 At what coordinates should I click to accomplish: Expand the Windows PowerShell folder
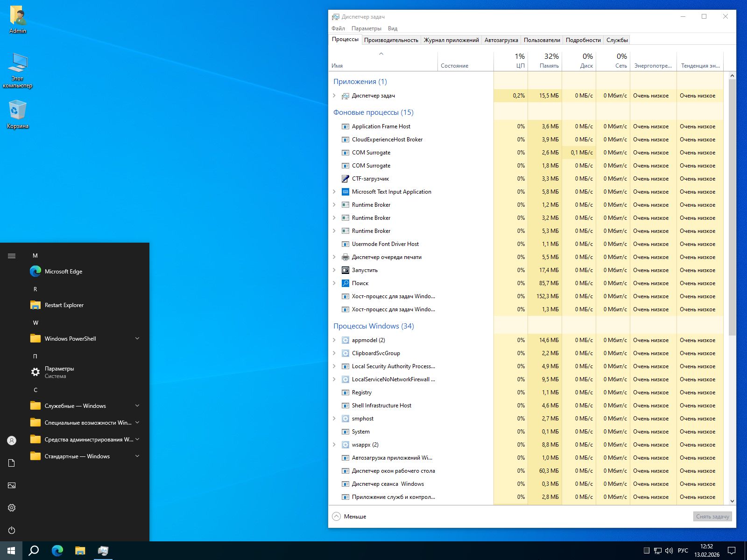click(x=137, y=338)
